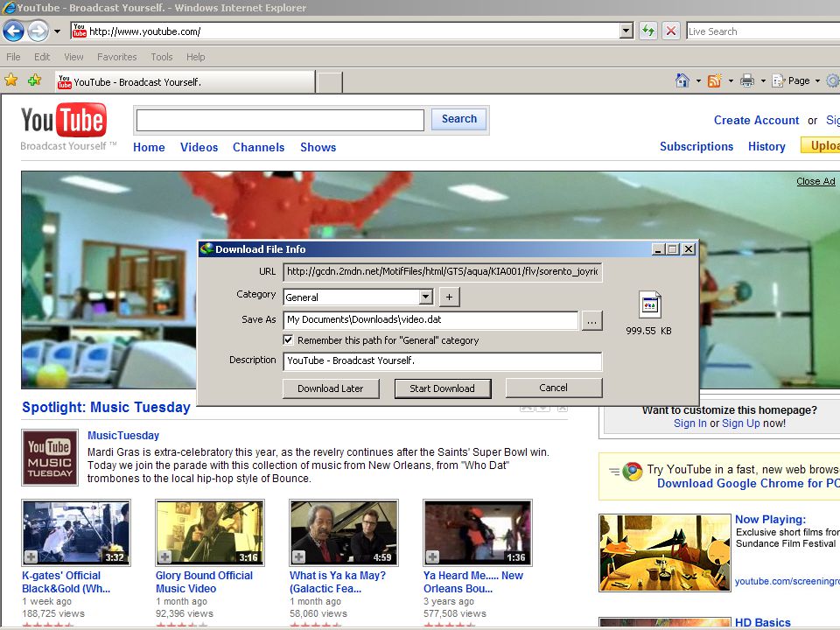Click the YouTube Search button
The image size is (840, 630).
pyautogui.click(x=459, y=119)
